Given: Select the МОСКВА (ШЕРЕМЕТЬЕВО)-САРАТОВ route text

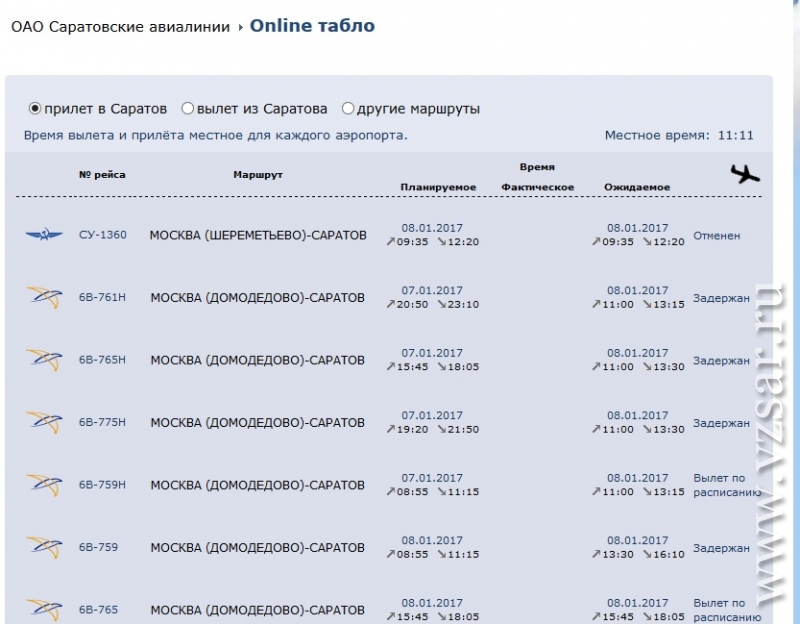Looking at the screenshot, I should tap(258, 235).
